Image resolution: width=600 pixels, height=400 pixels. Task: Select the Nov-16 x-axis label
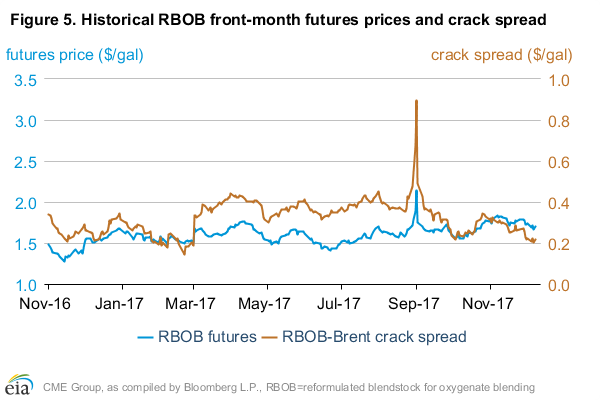pos(48,300)
